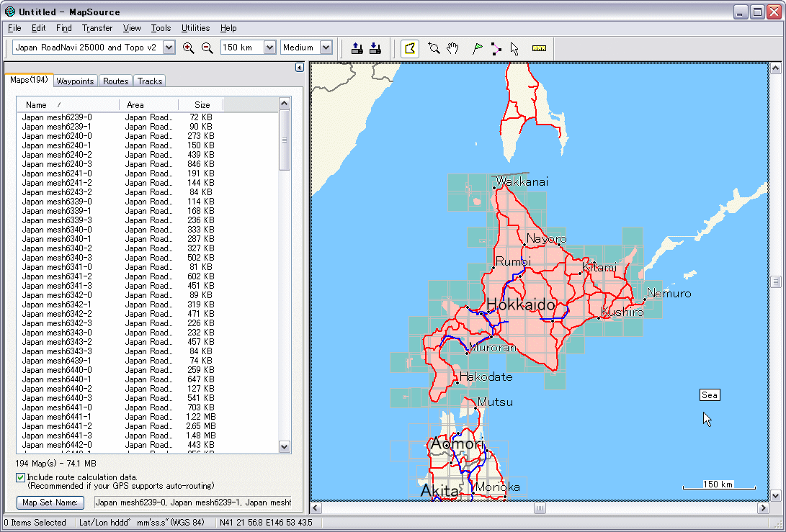Open the Help menu

click(228, 28)
